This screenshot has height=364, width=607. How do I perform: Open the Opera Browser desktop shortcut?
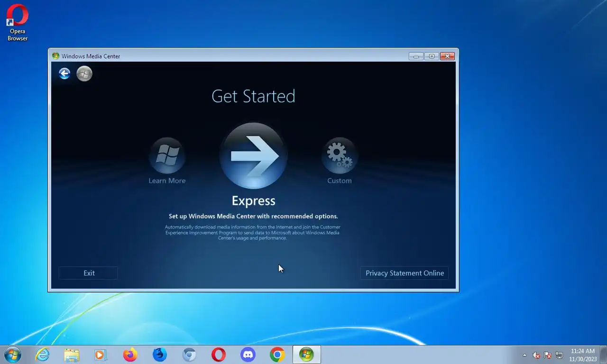point(18,23)
